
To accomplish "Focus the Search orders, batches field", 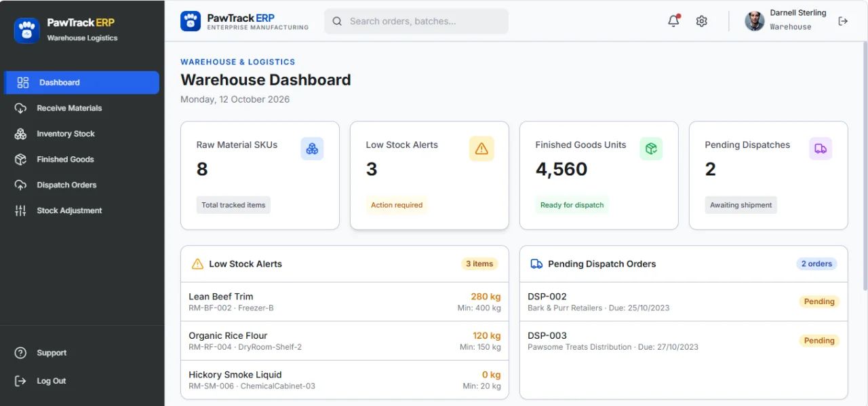I will tap(416, 21).
